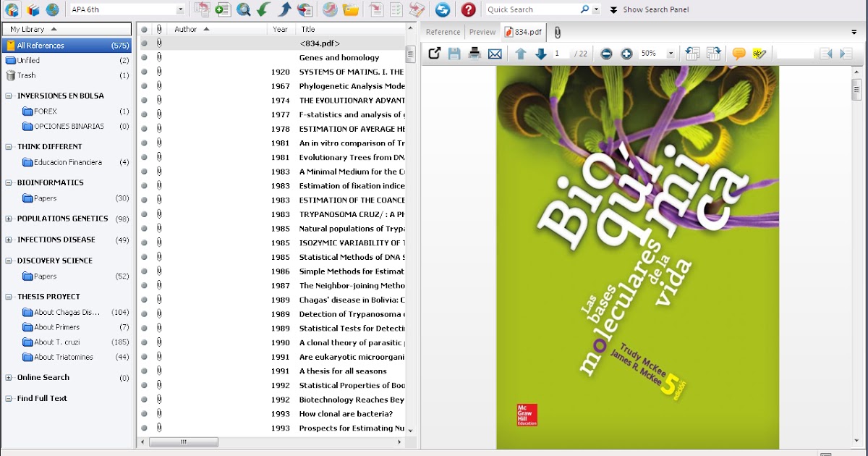Collapse the THESIS PROYECT group set
The image size is (868, 456).
coord(9,297)
